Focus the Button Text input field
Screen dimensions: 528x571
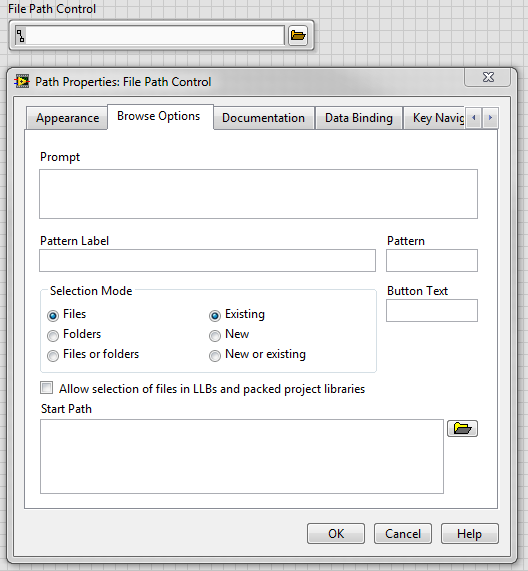click(432, 311)
